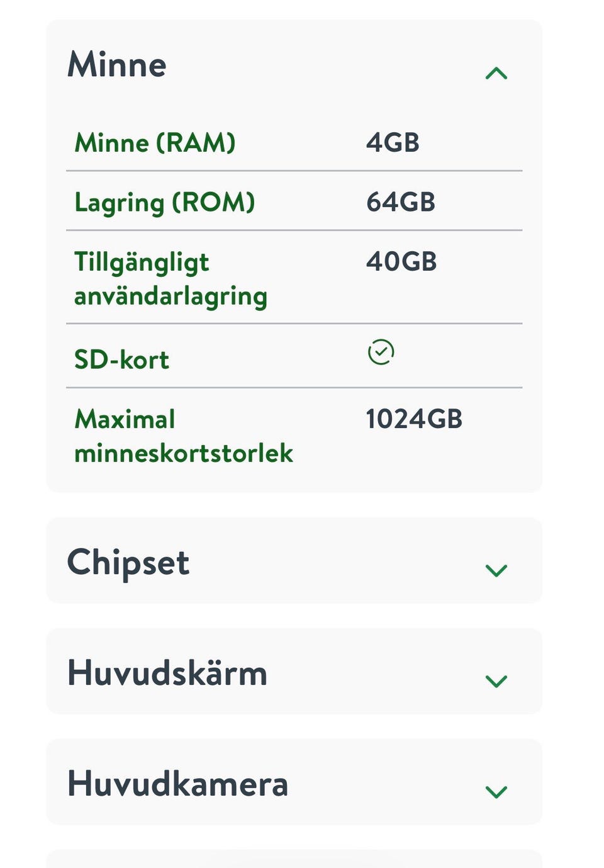Click the partially visible card at bottom
This screenshot has height=868, width=604.
coord(294,859)
